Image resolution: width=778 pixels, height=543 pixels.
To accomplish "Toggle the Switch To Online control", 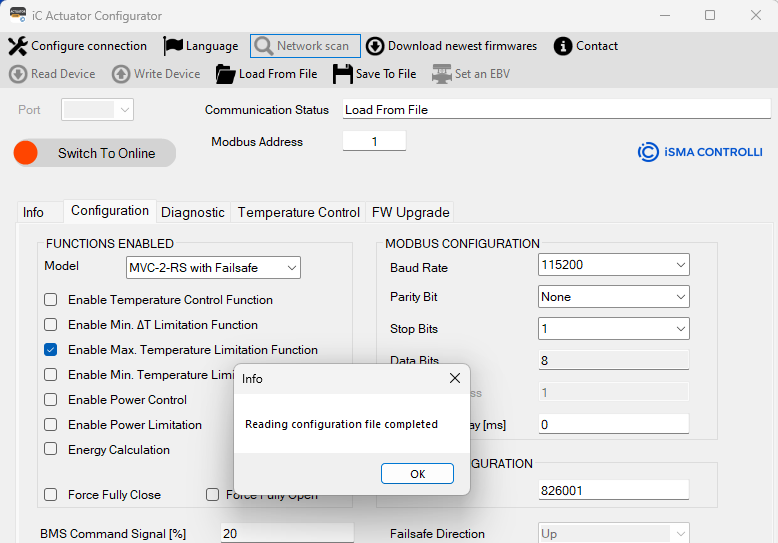I will click(94, 153).
